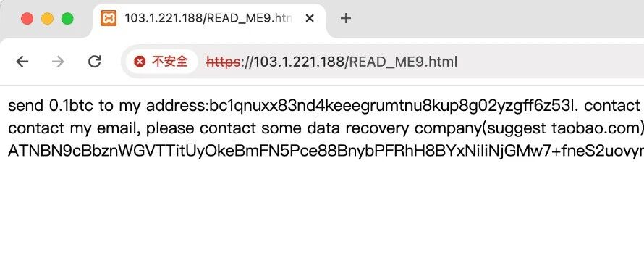Viewport: 644px width, 274px height.
Task: Click the green fullscreen window button
Action: tap(67, 19)
